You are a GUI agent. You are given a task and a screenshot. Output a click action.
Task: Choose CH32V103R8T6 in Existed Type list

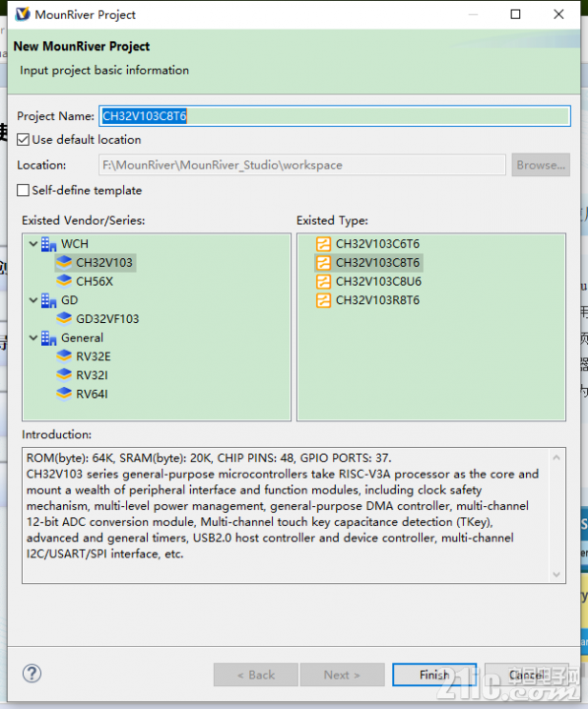[377, 300]
